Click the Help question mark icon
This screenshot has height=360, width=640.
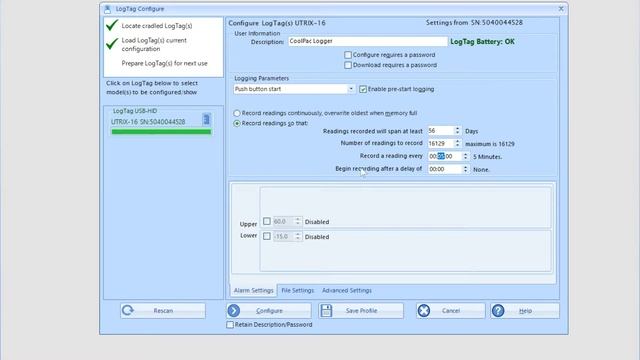[498, 311]
